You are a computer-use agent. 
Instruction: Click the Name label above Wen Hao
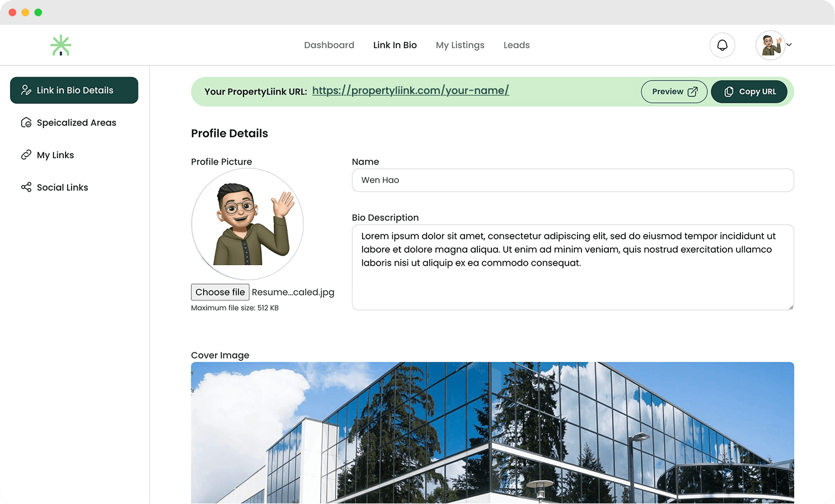365,162
